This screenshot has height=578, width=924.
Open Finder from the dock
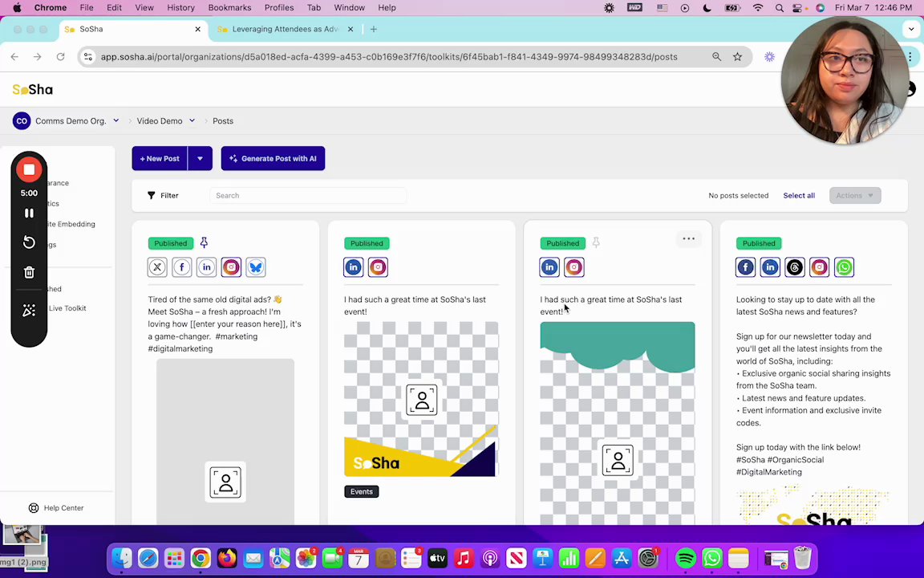pyautogui.click(x=122, y=558)
